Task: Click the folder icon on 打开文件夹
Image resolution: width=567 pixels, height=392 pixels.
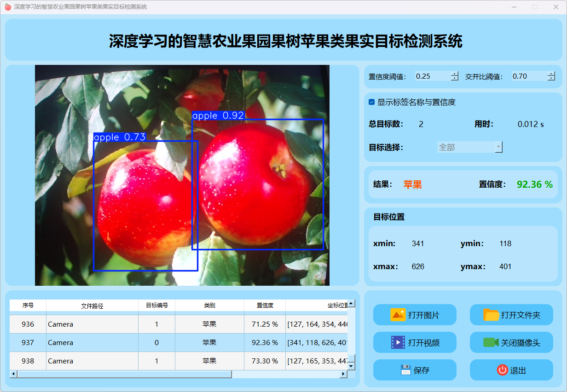Action: (x=491, y=315)
